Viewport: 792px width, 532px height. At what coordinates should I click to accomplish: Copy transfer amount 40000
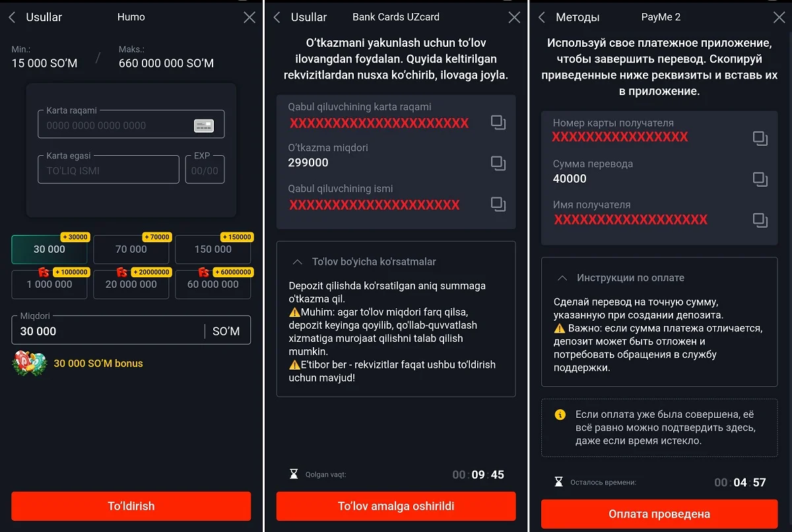(x=760, y=179)
